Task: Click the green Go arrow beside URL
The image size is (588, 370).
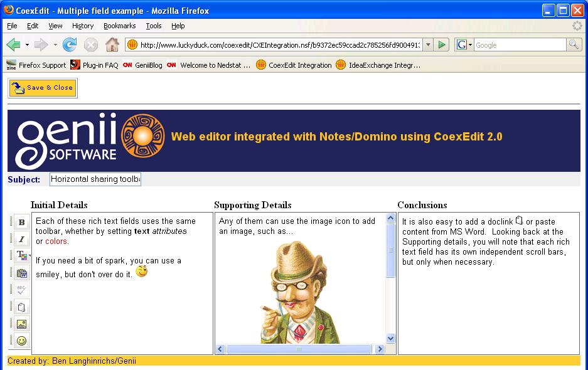Action: pos(442,45)
